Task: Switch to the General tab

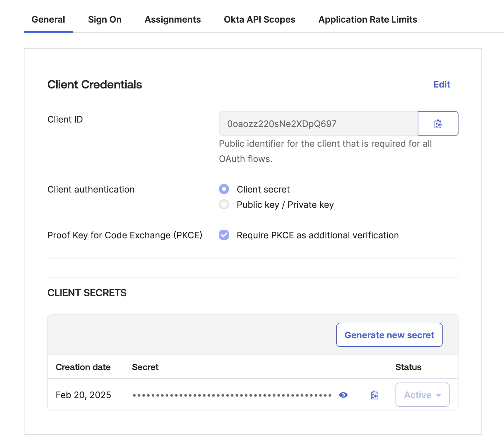Action: [x=48, y=19]
